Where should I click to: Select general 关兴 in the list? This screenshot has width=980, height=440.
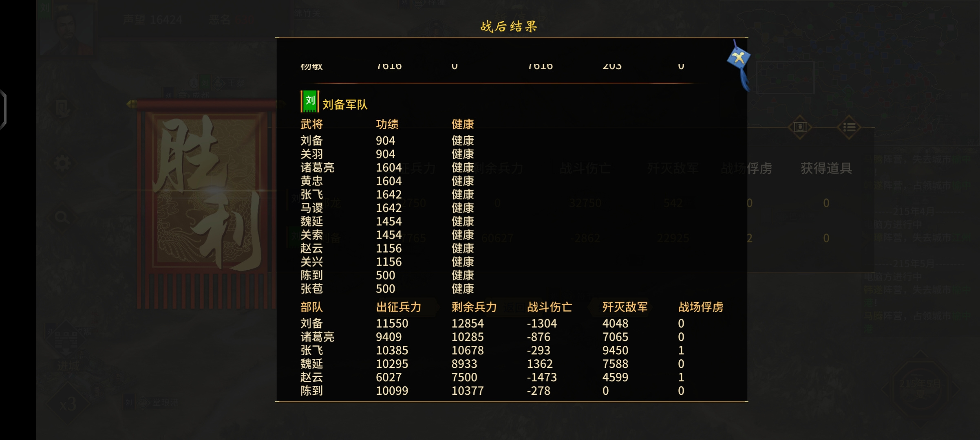click(x=311, y=262)
